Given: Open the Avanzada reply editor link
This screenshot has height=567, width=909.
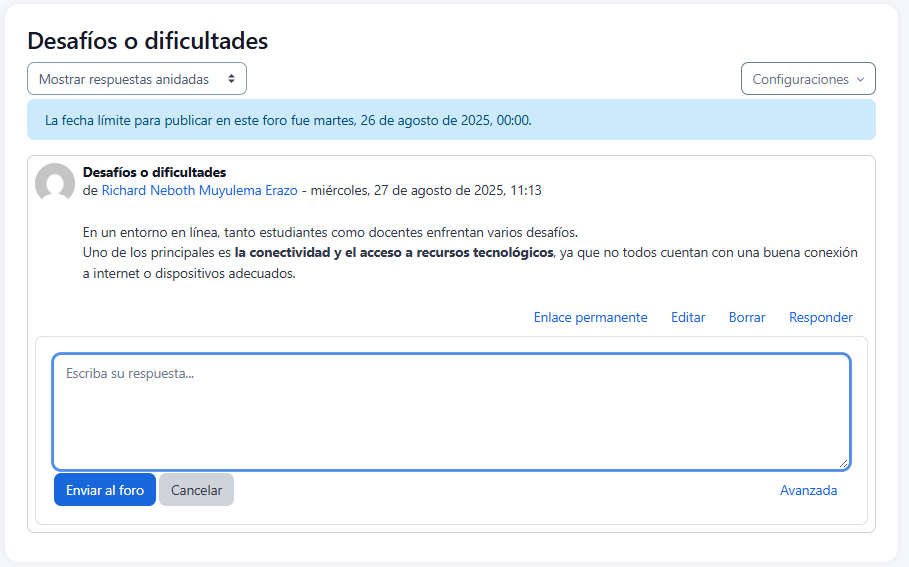Looking at the screenshot, I should pos(808,490).
